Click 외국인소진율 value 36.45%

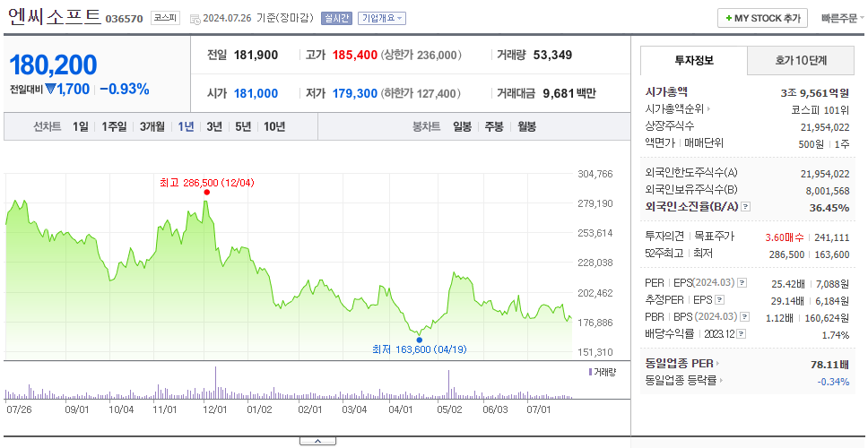[829, 207]
